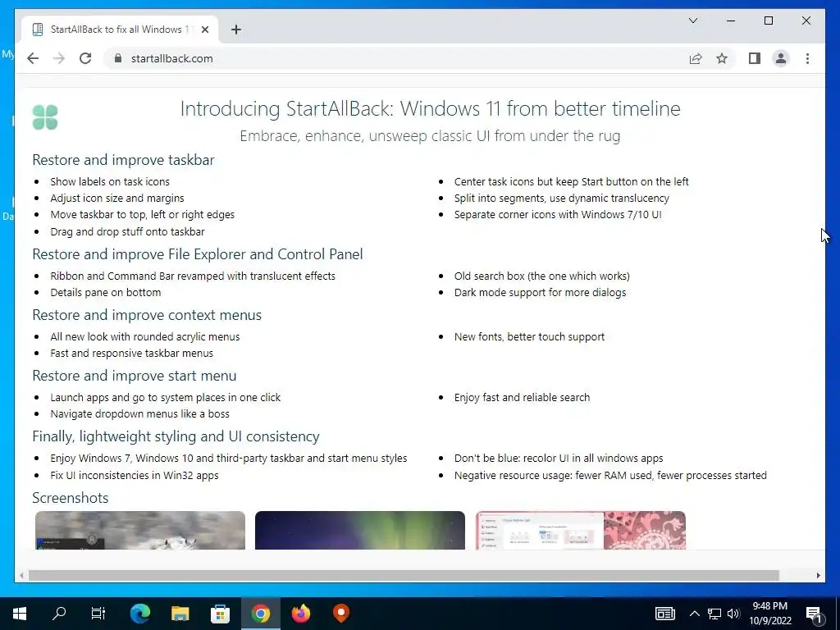840x630 pixels.
Task: Open Chrome side panel
Action: point(755,58)
